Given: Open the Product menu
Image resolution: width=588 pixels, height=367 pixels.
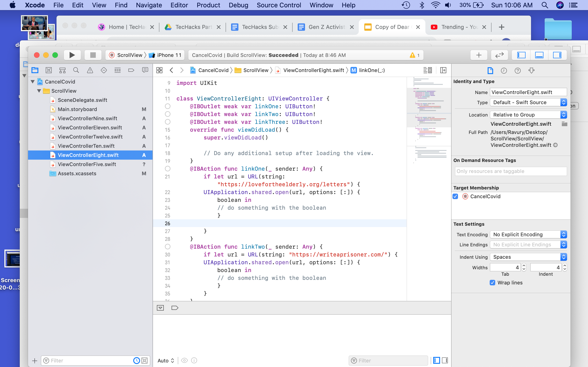Looking at the screenshot, I should click(208, 5).
